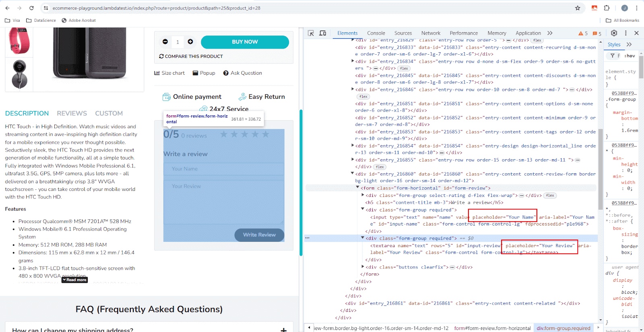
Task: Open the REVIEWS product tab
Action: (72, 113)
